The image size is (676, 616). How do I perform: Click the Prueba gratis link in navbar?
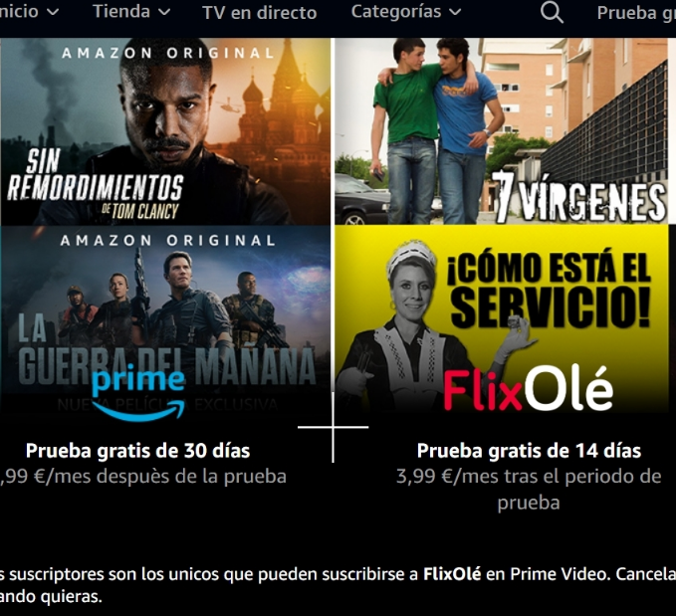click(636, 13)
